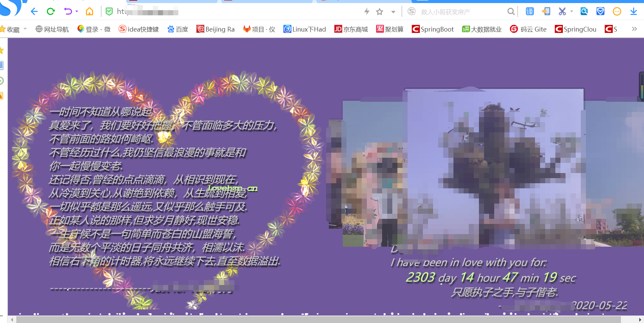Go to the home page icon
644x323 pixels.
pyautogui.click(x=89, y=12)
